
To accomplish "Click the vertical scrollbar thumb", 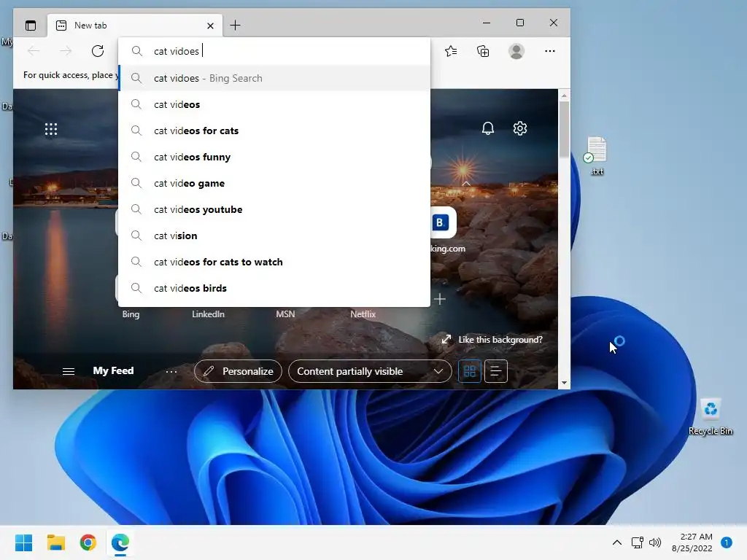I will coord(564,129).
